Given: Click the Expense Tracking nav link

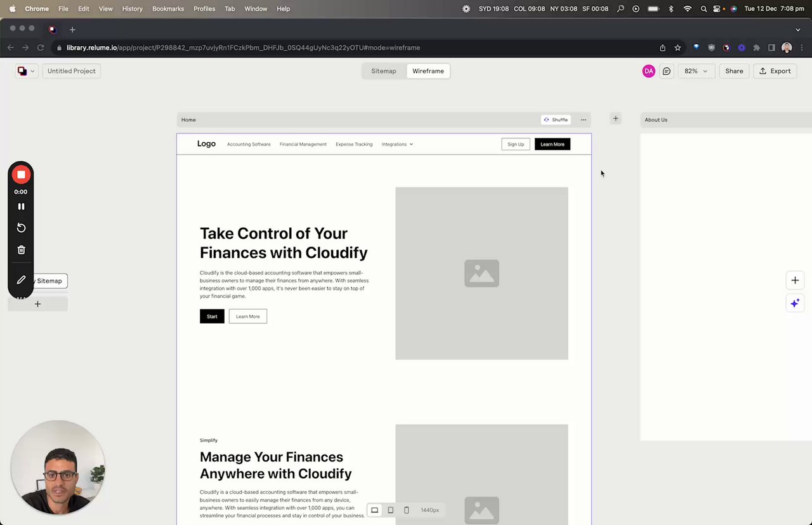Looking at the screenshot, I should pos(354,144).
